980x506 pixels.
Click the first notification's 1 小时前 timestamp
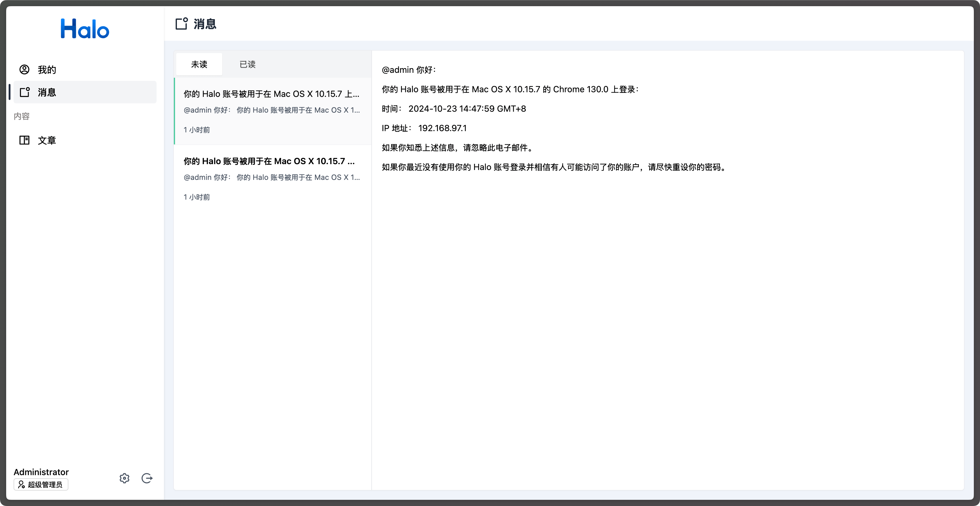click(197, 130)
